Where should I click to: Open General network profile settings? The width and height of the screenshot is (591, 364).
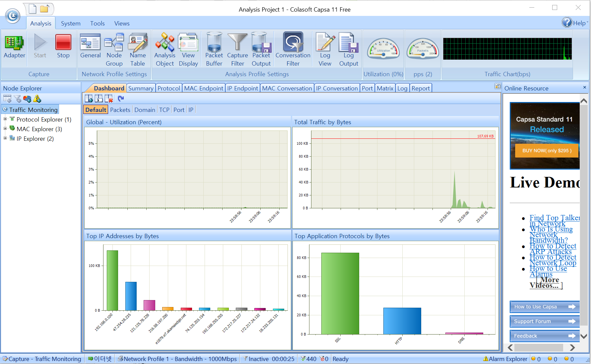[x=90, y=46]
